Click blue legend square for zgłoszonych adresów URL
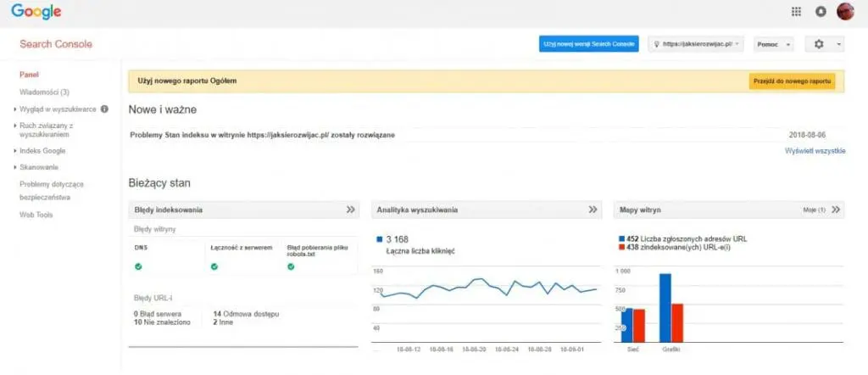The height and width of the screenshot is (375, 868). 621,238
